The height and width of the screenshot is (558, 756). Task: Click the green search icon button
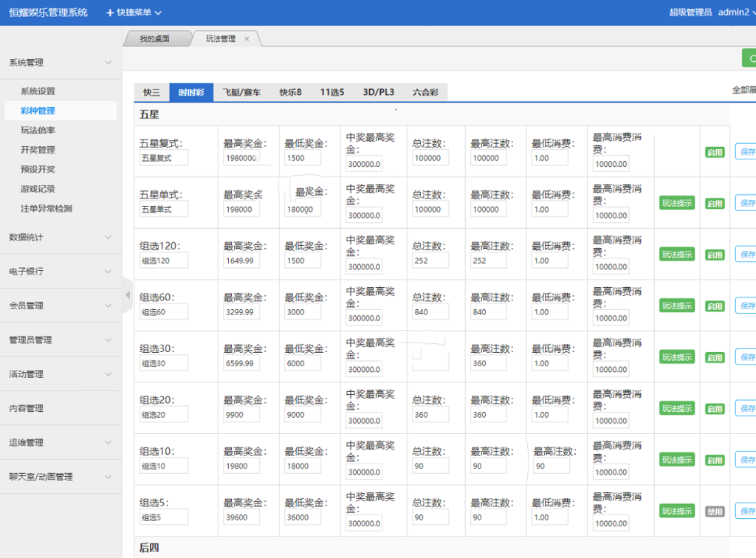[749, 58]
